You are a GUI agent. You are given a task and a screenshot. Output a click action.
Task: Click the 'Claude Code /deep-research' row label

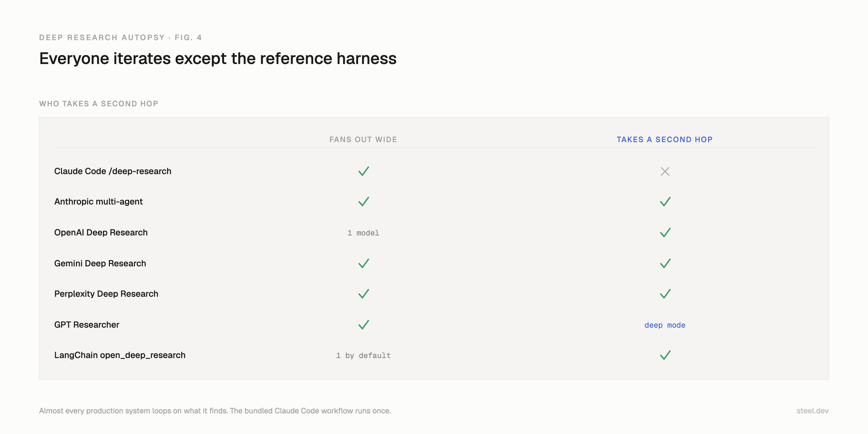coord(113,171)
